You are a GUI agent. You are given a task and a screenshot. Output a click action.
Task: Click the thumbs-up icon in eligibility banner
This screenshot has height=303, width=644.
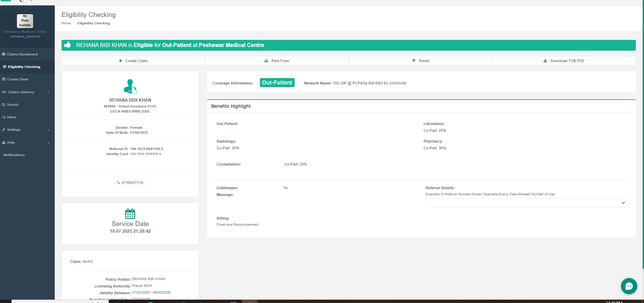(68, 45)
